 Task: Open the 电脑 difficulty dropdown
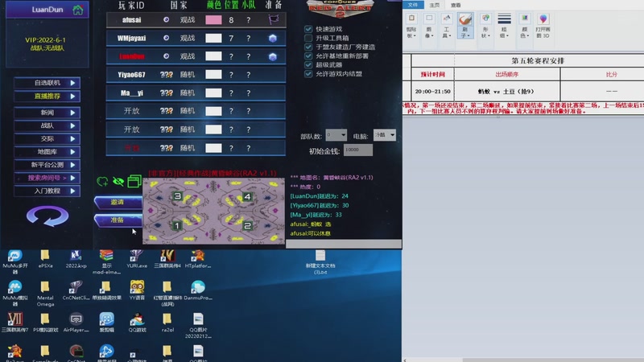pos(385,135)
